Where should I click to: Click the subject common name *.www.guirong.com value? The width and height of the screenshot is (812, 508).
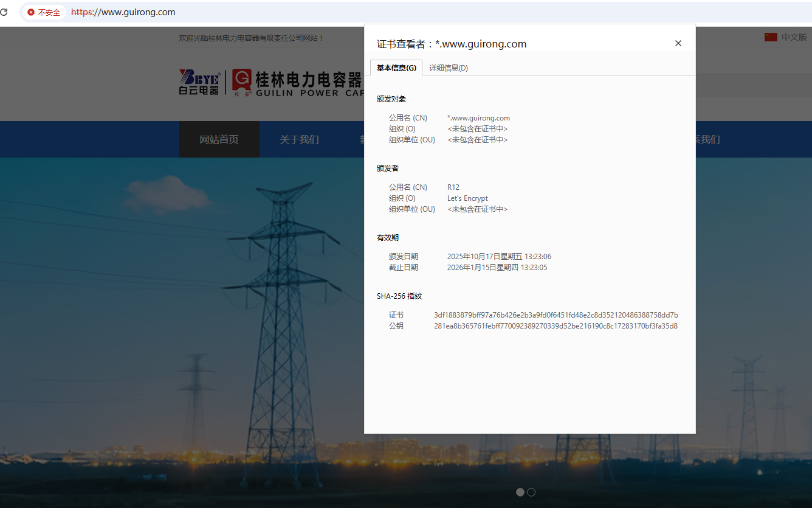coord(478,118)
